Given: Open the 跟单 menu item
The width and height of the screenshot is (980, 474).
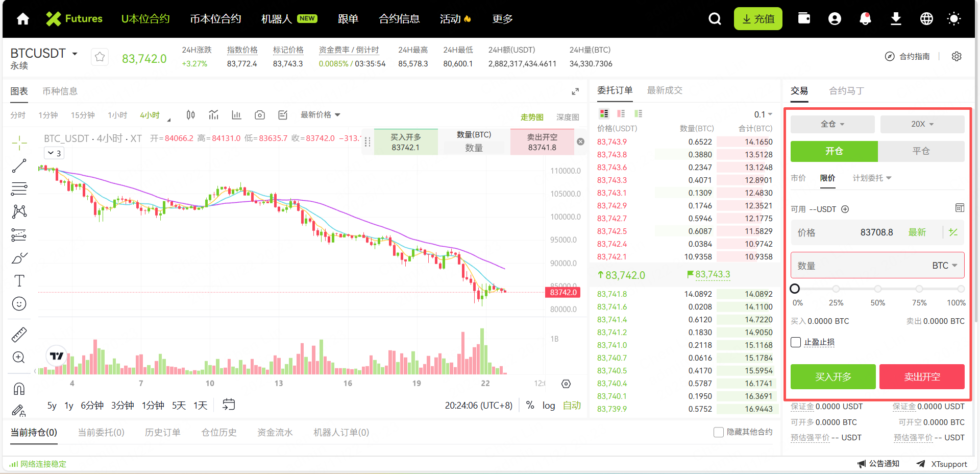Looking at the screenshot, I should tap(348, 19).
